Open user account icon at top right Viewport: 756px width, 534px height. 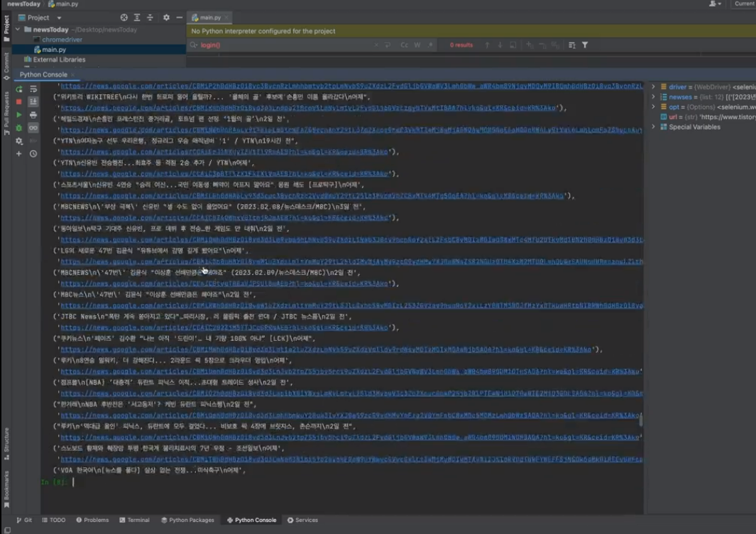click(715, 4)
